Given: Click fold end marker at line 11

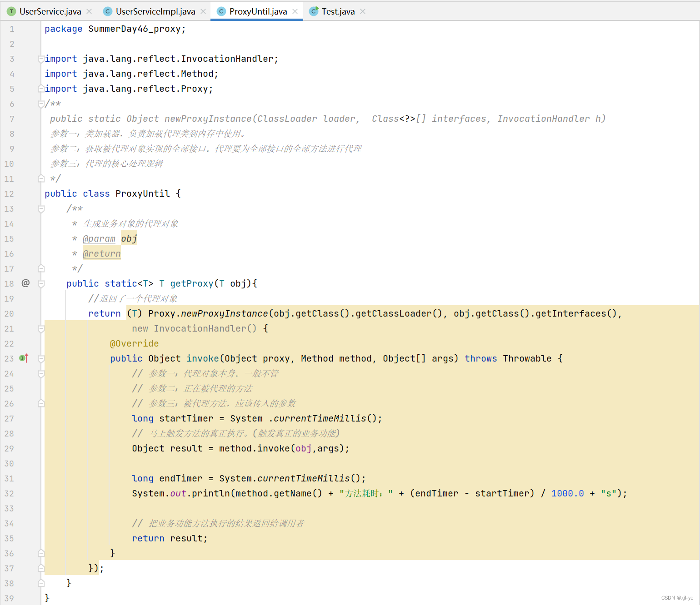Looking at the screenshot, I should point(41,179).
